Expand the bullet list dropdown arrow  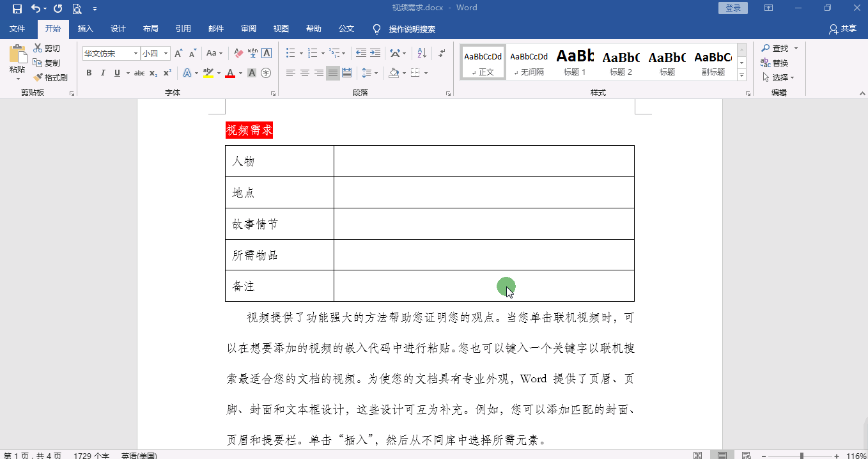(x=301, y=53)
